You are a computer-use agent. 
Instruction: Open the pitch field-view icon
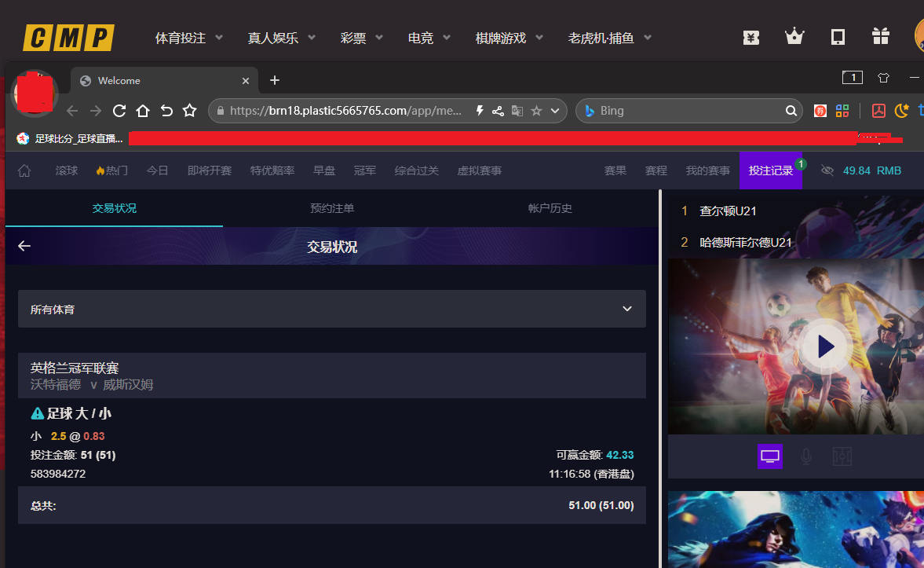(842, 456)
